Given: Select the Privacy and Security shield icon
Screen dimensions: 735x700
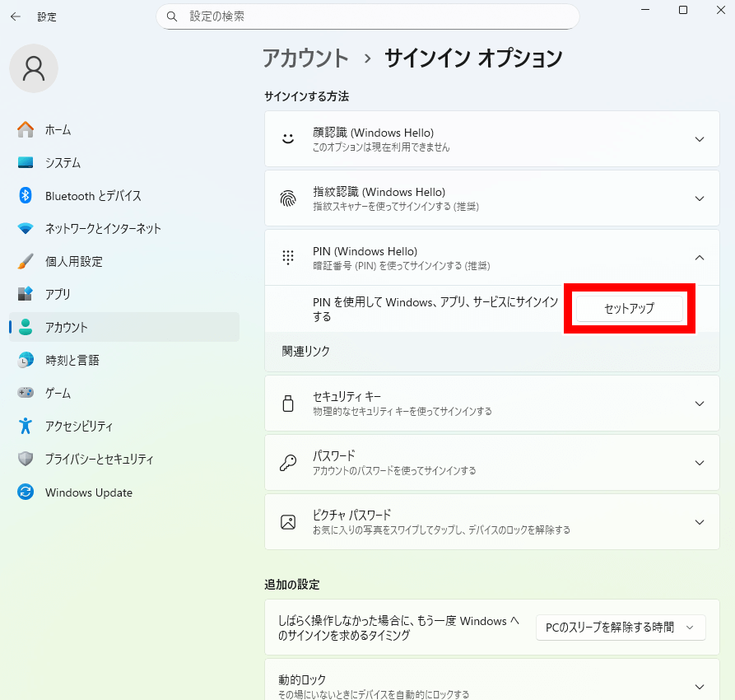Looking at the screenshot, I should (26, 459).
